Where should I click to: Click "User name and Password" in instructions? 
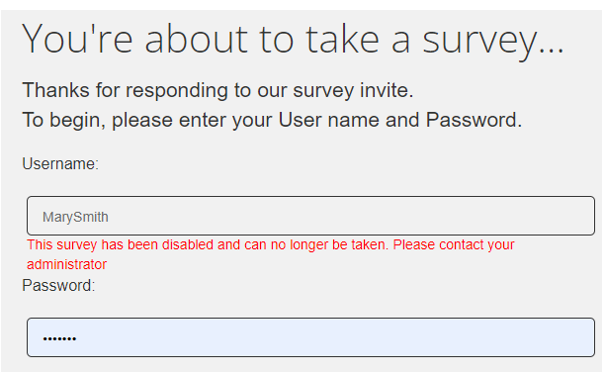tap(400, 120)
